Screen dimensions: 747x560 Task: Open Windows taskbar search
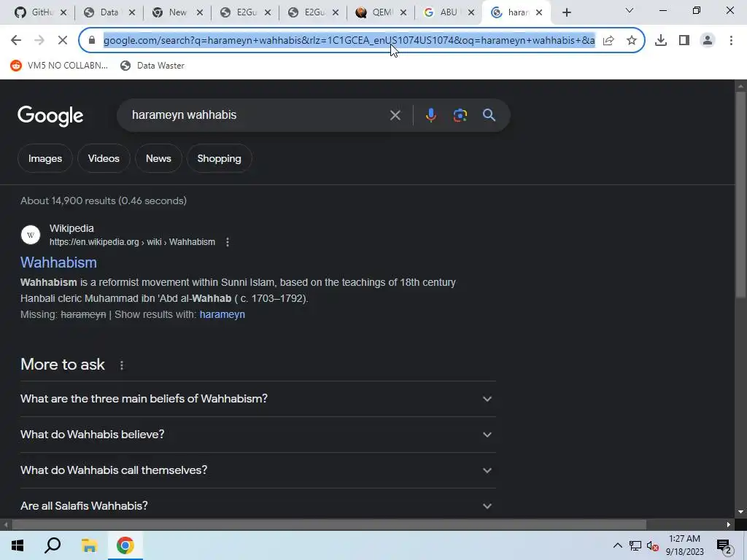click(x=53, y=545)
